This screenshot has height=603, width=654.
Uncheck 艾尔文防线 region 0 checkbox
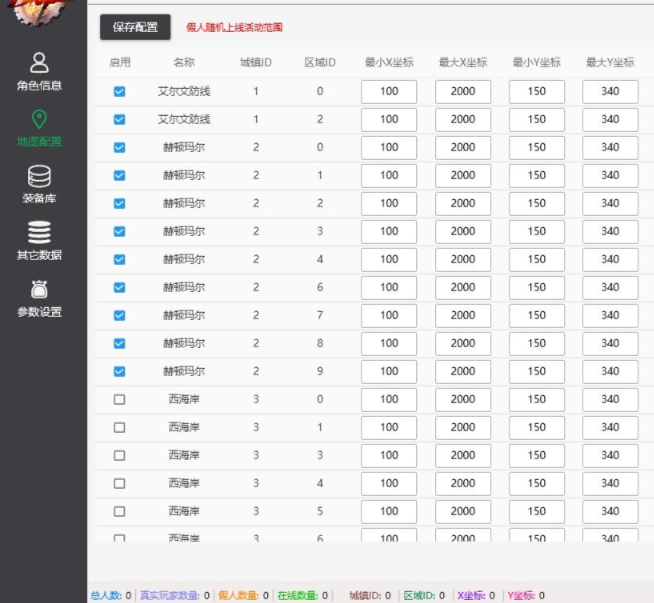119,91
